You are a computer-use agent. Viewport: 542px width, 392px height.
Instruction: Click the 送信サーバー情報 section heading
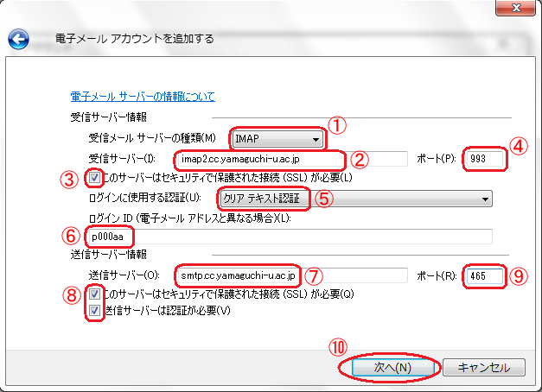point(109,255)
